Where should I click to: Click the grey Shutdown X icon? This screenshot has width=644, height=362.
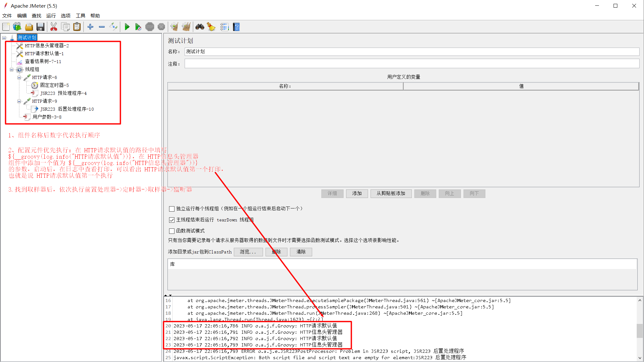(x=161, y=27)
